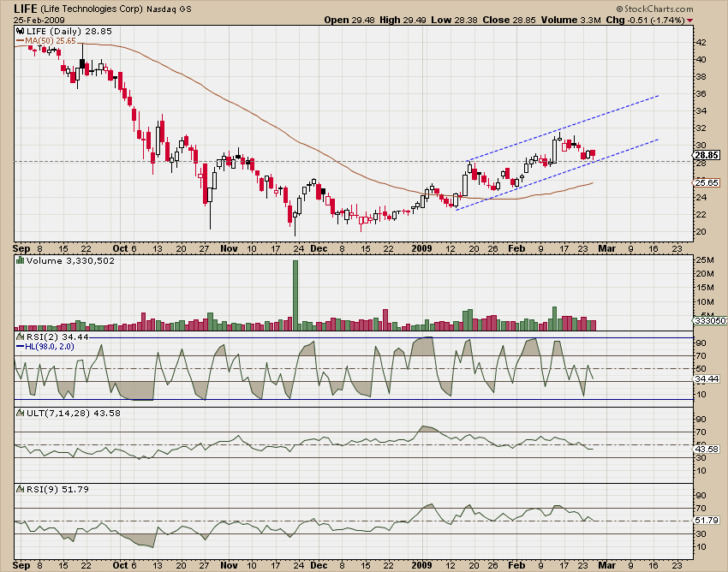Click the "Low 28.38" value

[455, 20]
